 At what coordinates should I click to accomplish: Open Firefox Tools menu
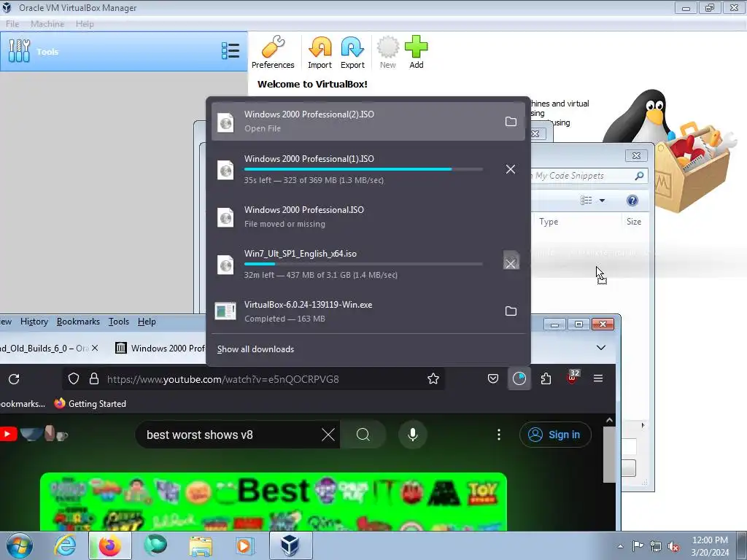(x=119, y=322)
